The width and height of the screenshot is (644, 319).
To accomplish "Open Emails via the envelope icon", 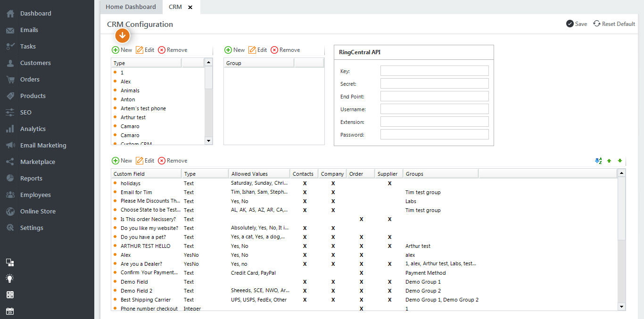I will pyautogui.click(x=10, y=30).
